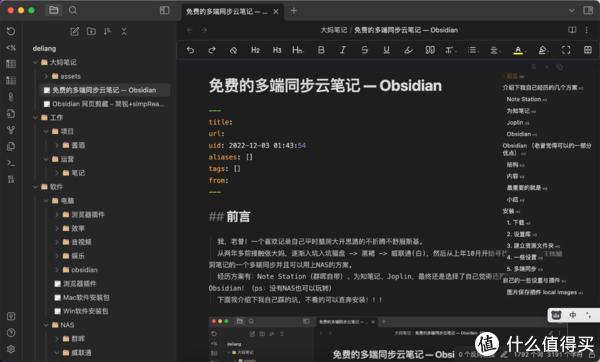Open the help icon in the ribbon
Image resolution: width=600 pixels, height=362 pixels.
(x=11, y=333)
